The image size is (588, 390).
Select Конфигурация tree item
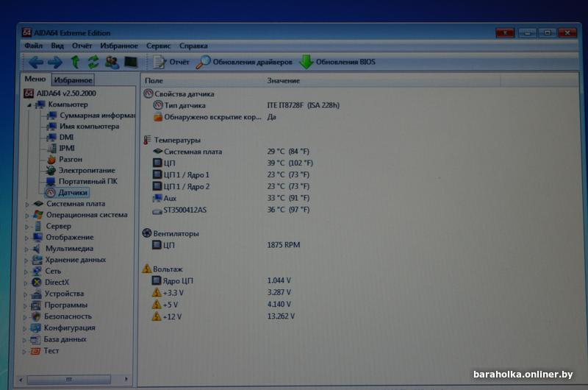click(x=62, y=327)
